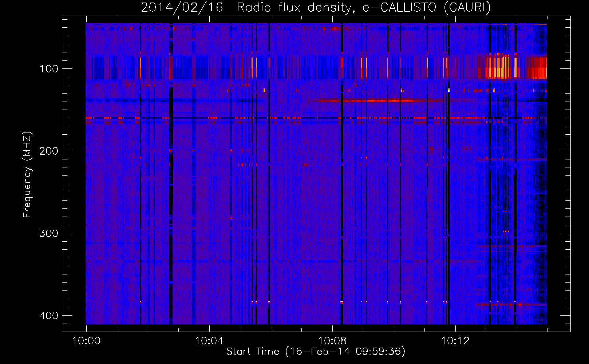Click the '10:08' time tick label
589x364 pixels.
[x=332, y=341]
